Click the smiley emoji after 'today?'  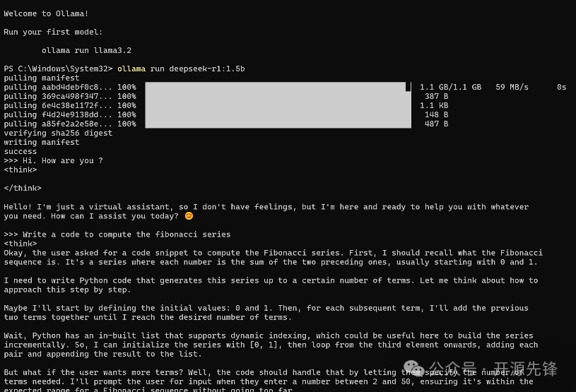[x=189, y=216]
